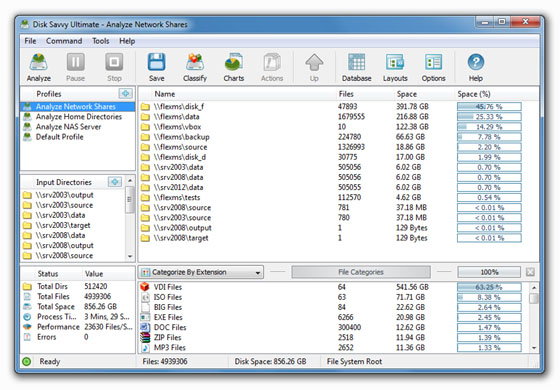Open the Help menu
Viewport: 560px width, 390px height.
(x=127, y=41)
